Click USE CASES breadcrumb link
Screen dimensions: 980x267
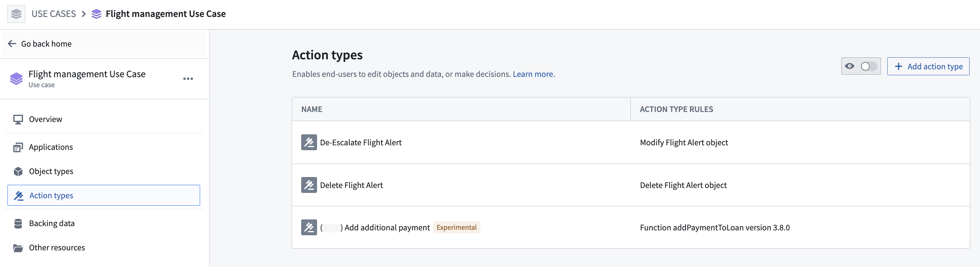click(x=54, y=14)
